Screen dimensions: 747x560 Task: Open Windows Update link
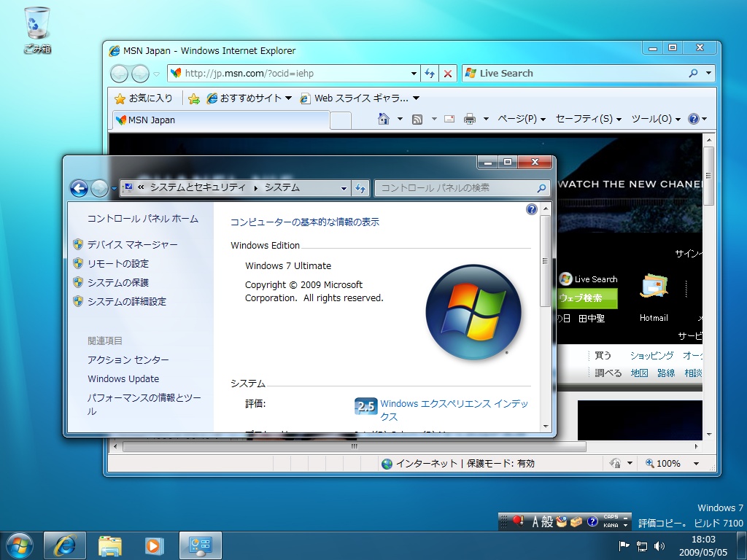tap(123, 379)
